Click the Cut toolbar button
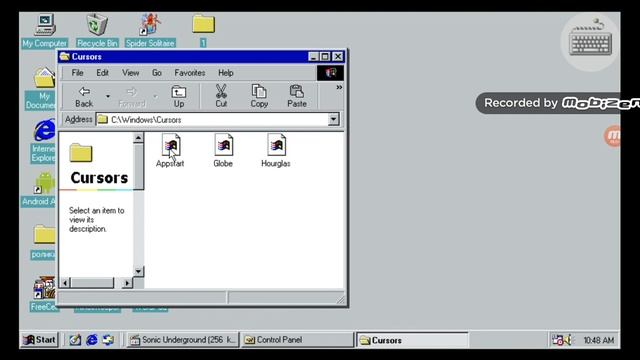Viewport: 640px width, 360px height. pos(221,97)
